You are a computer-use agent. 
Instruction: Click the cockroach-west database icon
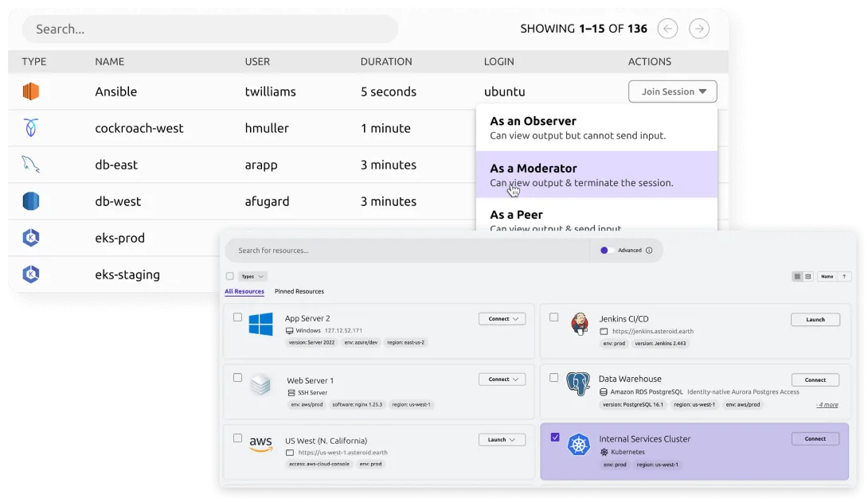coord(31,128)
